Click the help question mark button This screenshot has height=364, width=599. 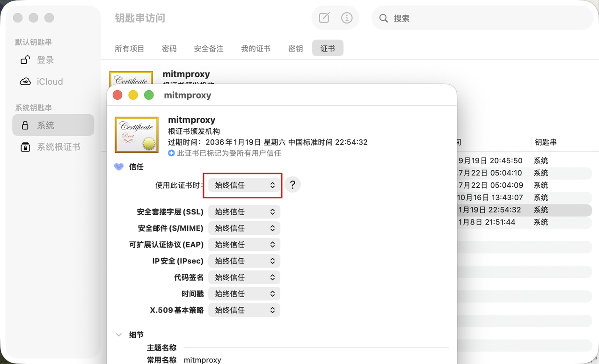point(292,184)
